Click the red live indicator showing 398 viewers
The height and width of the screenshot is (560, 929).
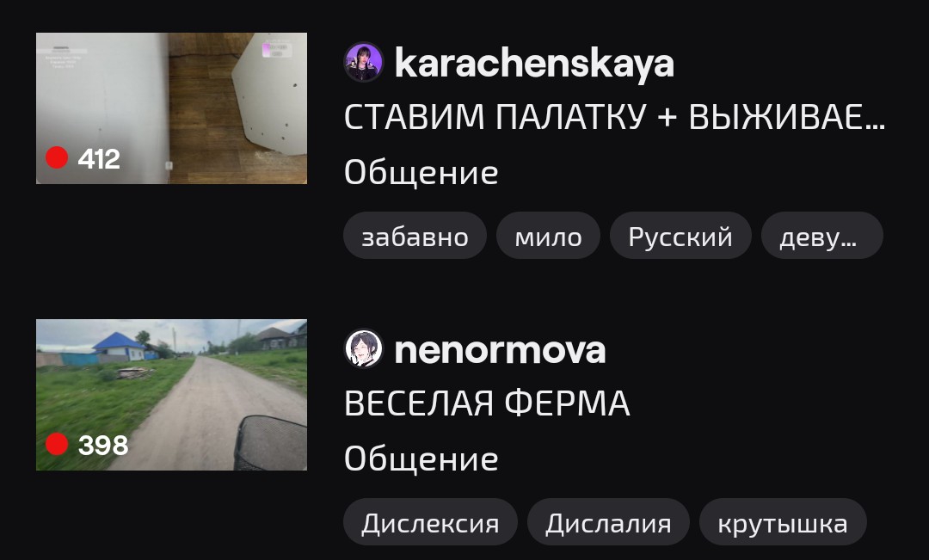(57, 444)
